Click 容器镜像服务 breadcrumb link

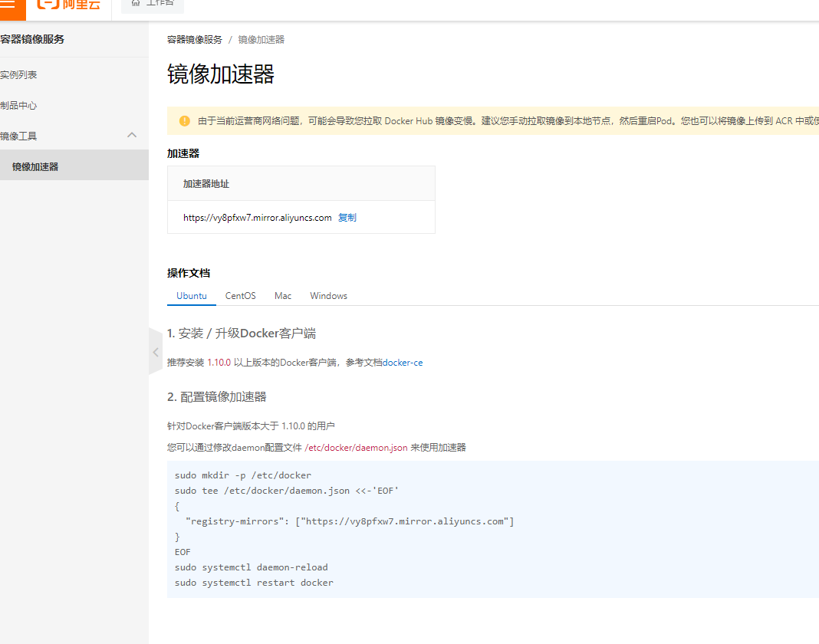pyautogui.click(x=194, y=40)
